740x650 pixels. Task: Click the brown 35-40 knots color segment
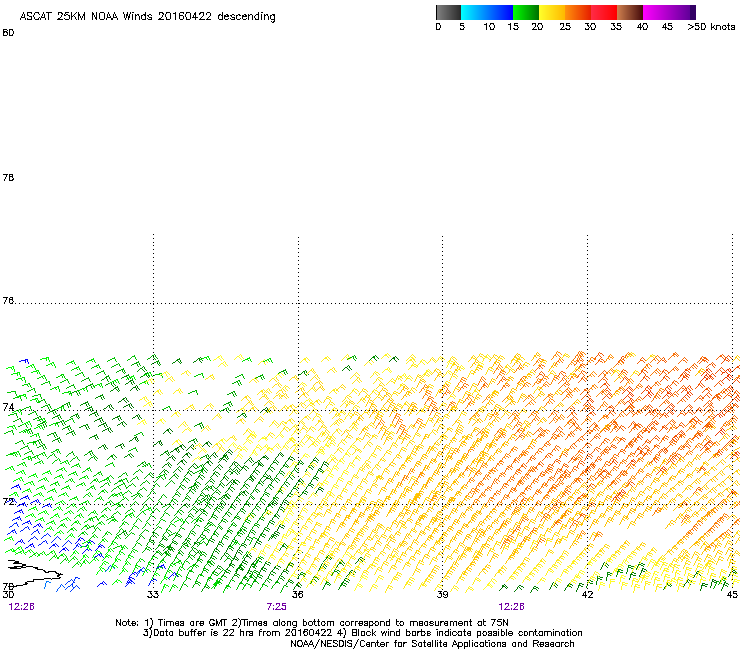click(630, 12)
